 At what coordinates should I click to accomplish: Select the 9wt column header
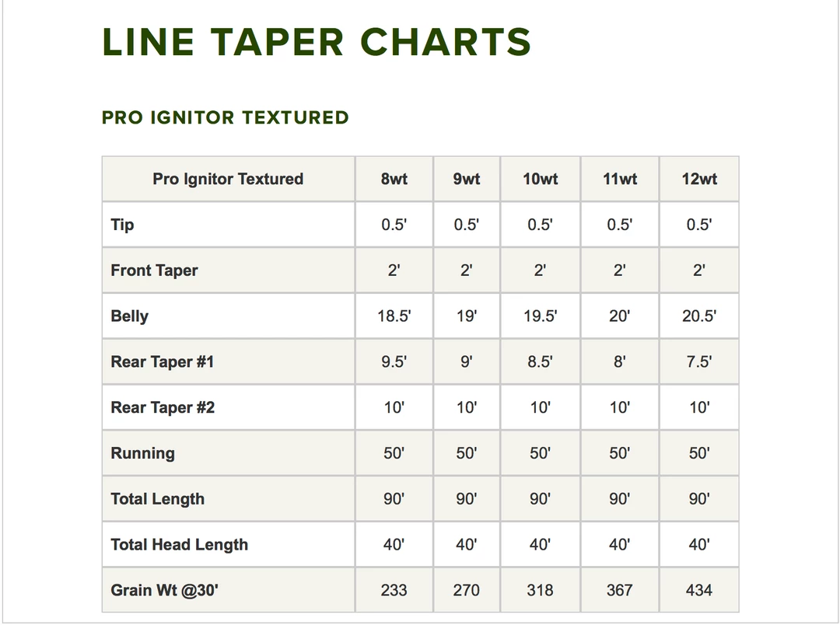(x=467, y=179)
